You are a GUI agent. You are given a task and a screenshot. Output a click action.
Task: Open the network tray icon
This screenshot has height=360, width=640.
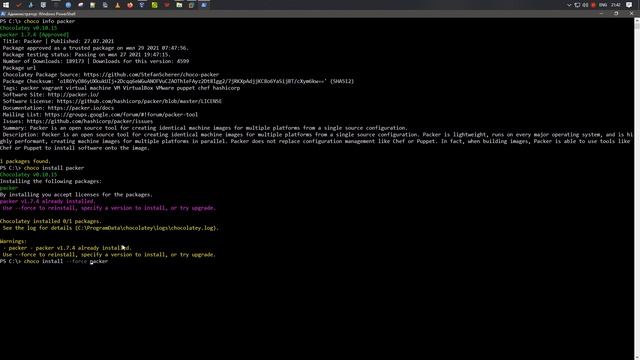(577, 5)
